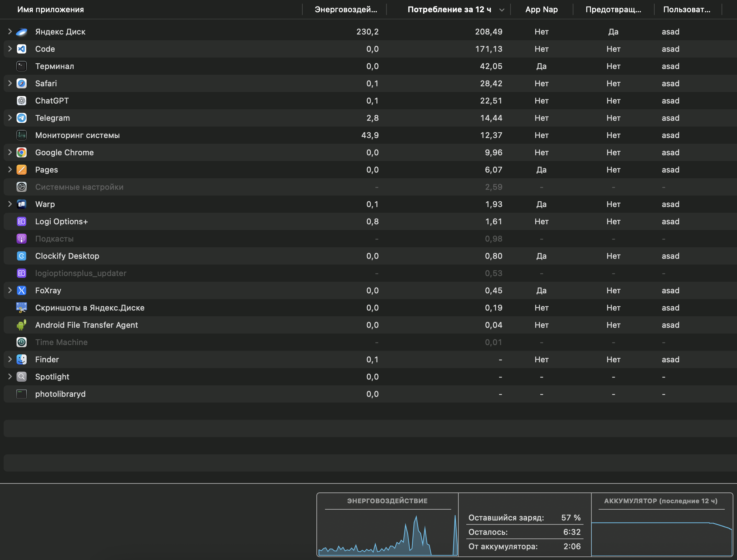
Task: Sort by Энерговоздействие column header
Action: tap(345, 10)
